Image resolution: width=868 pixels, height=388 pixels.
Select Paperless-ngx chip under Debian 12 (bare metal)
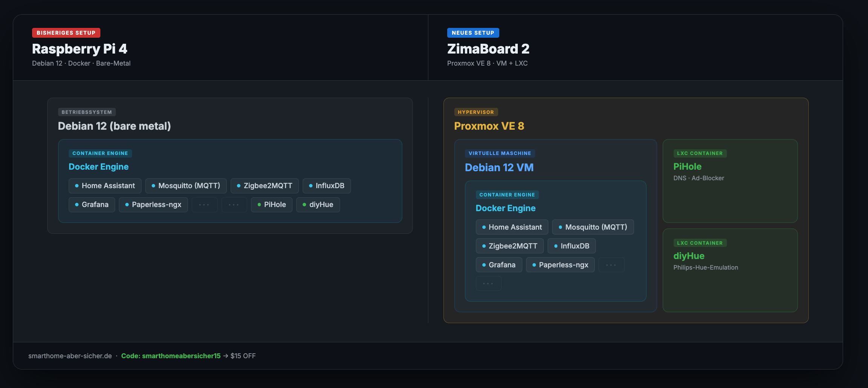click(153, 205)
